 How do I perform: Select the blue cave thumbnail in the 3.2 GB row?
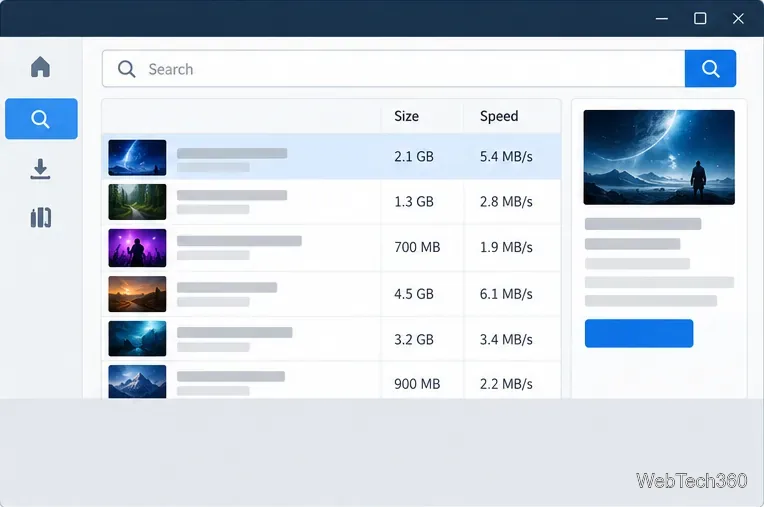(137, 338)
